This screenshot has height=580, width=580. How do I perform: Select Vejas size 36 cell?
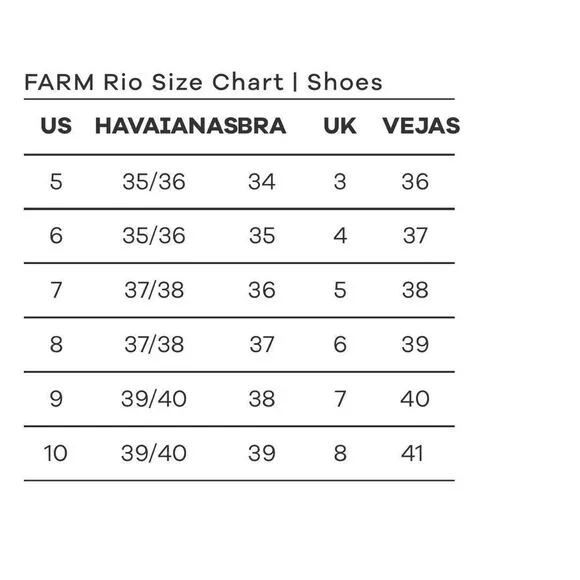tap(415, 182)
